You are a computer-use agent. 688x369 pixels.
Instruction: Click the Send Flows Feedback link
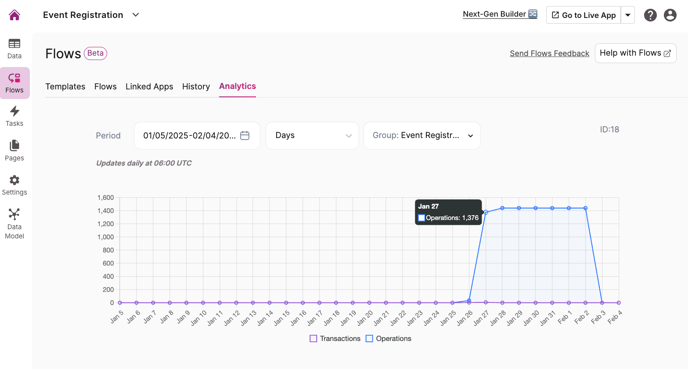pyautogui.click(x=549, y=53)
